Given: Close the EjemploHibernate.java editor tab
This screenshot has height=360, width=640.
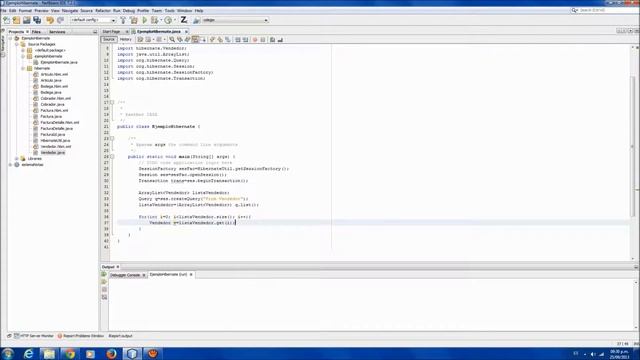Looking at the screenshot, I should click(186, 31).
